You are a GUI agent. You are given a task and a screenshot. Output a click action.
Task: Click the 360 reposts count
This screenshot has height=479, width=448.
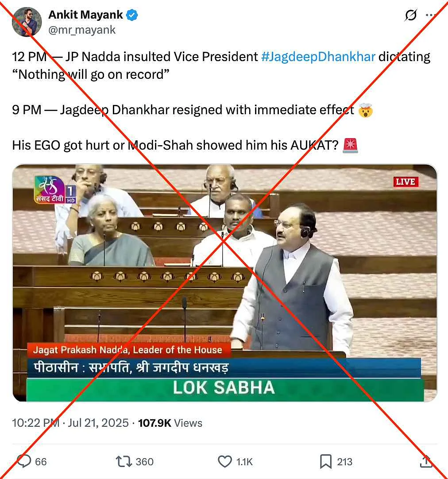(144, 462)
